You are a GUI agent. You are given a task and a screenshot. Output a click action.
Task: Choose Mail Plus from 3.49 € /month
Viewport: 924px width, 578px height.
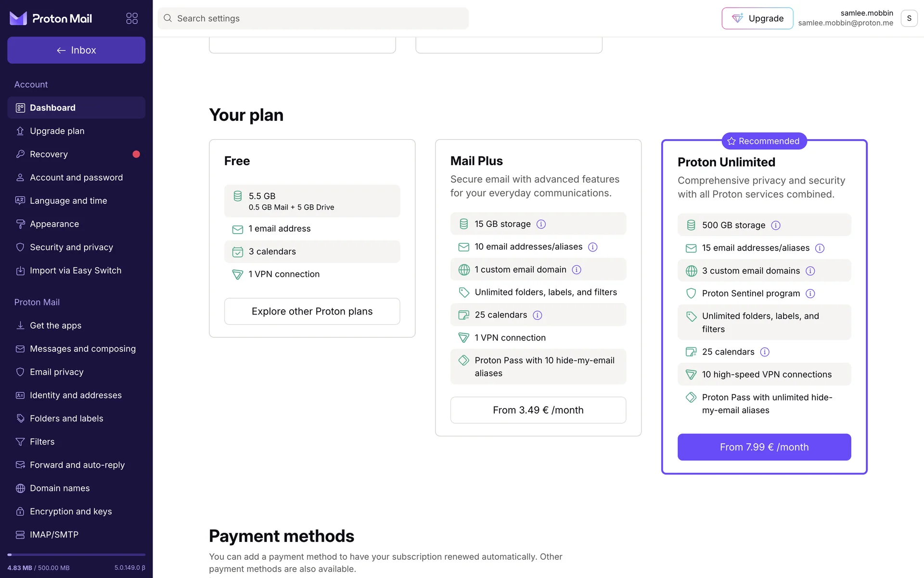tap(538, 410)
